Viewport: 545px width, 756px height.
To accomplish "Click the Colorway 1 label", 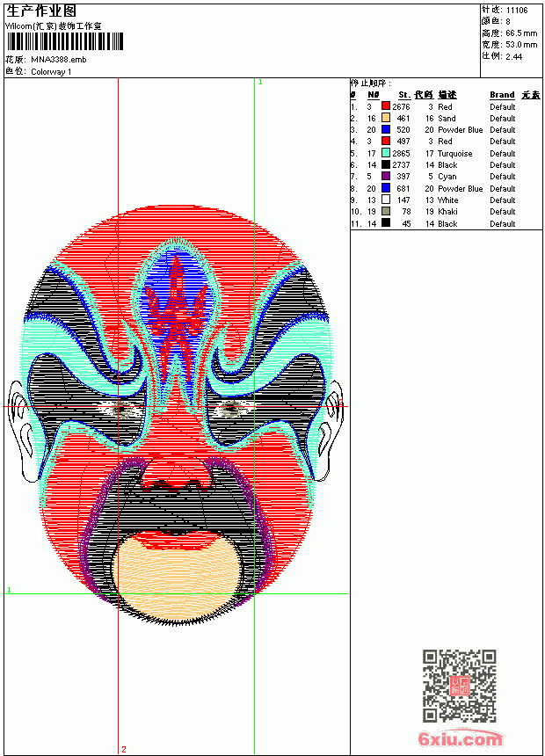I will tap(51, 72).
